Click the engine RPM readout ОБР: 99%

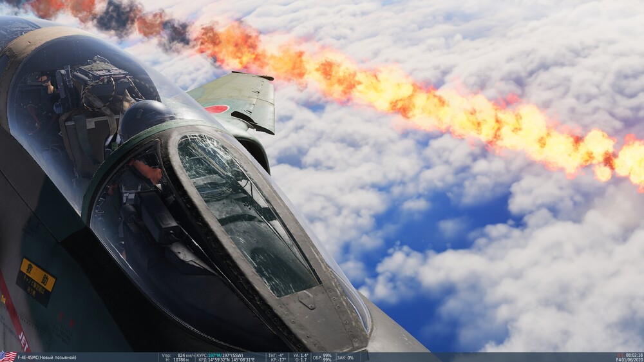pos(322,357)
